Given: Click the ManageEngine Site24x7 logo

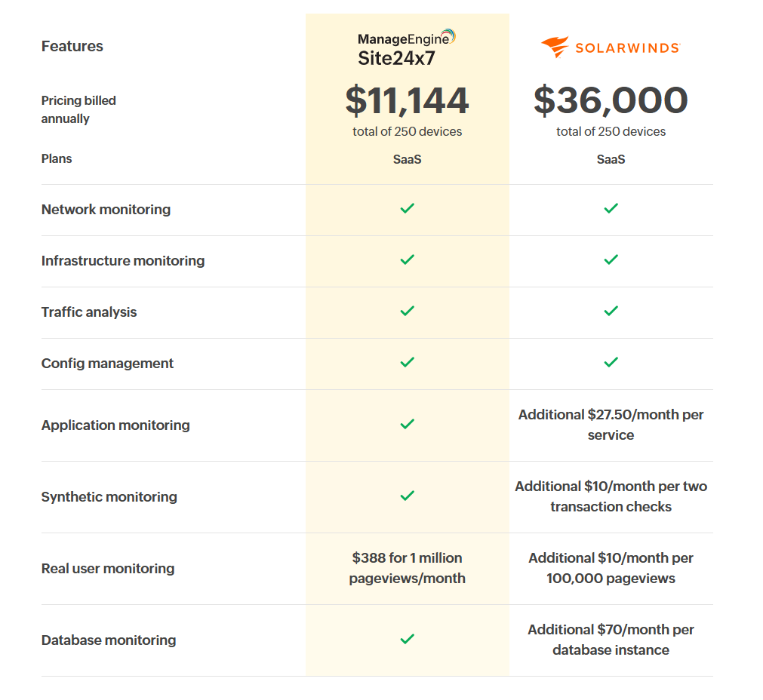Looking at the screenshot, I should 407,47.
